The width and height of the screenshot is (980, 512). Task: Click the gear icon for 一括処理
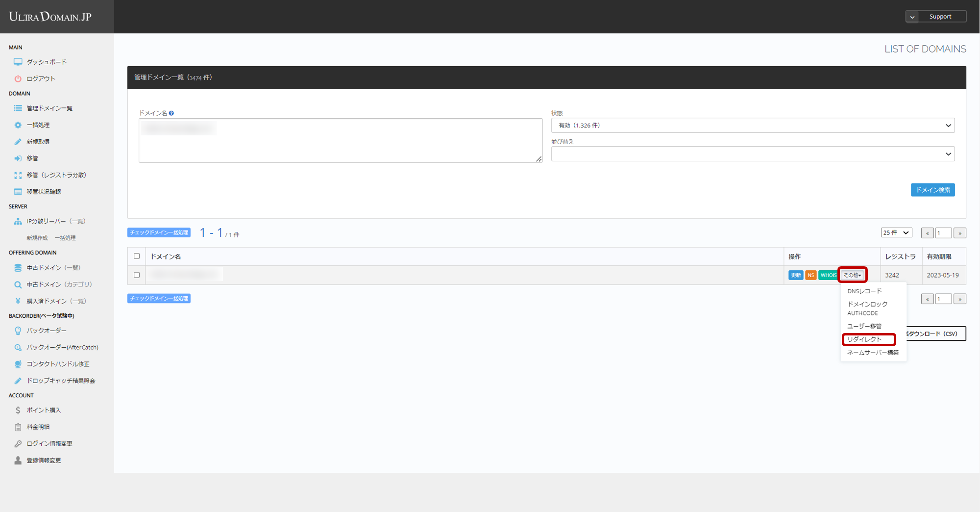pos(18,125)
